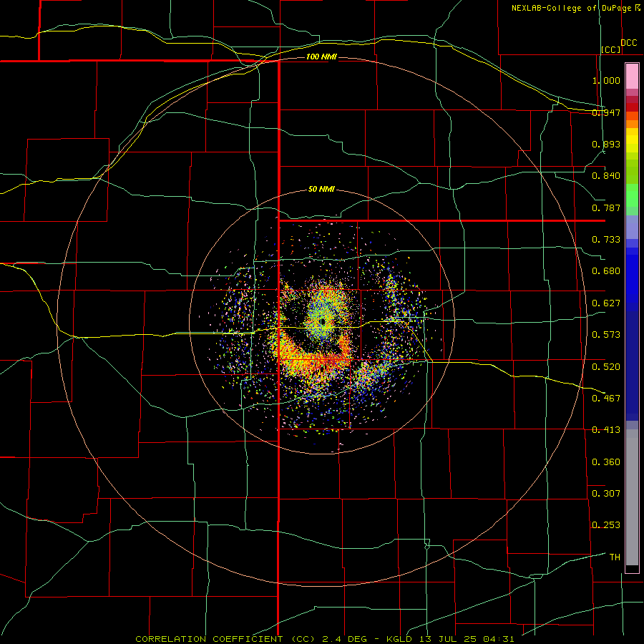Click the 0.467 scale value
This screenshot has height=644, width=644.
(606, 399)
